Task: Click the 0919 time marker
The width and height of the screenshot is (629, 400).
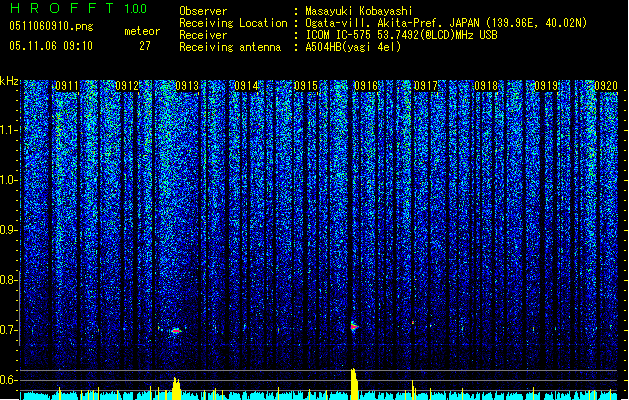Action: pos(546,86)
